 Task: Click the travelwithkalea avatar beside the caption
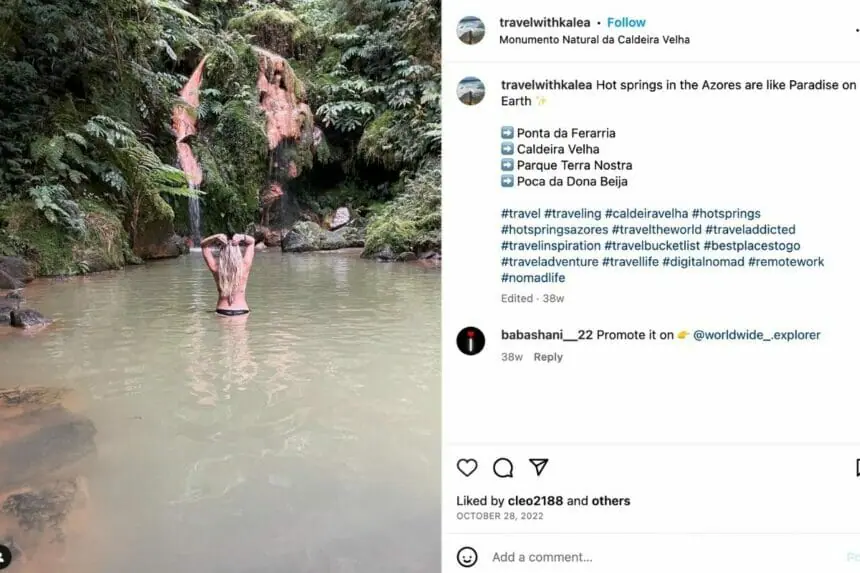tap(471, 91)
